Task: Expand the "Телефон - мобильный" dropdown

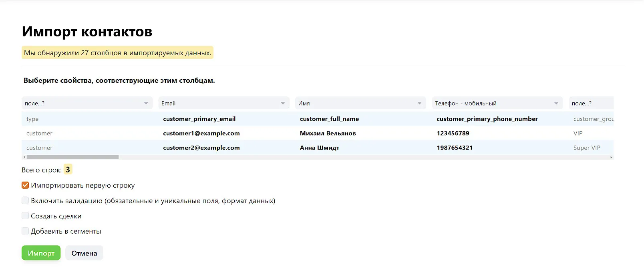Action: 497,103
